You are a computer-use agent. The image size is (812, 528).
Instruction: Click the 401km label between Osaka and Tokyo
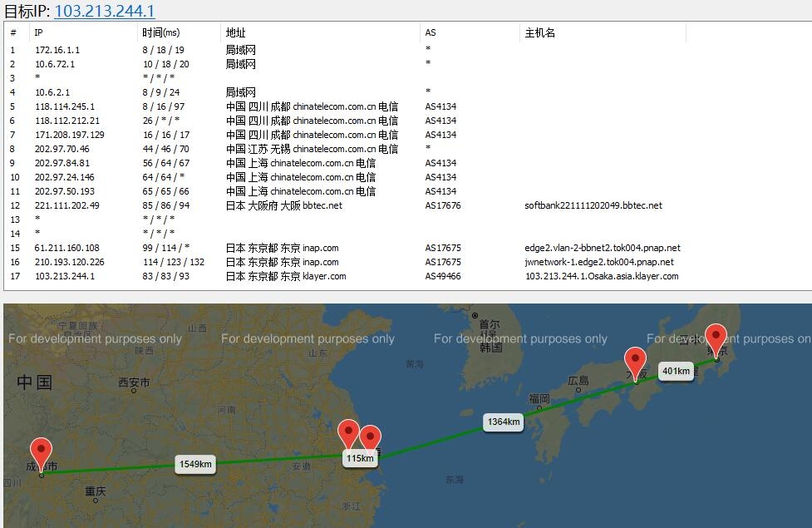(675, 372)
